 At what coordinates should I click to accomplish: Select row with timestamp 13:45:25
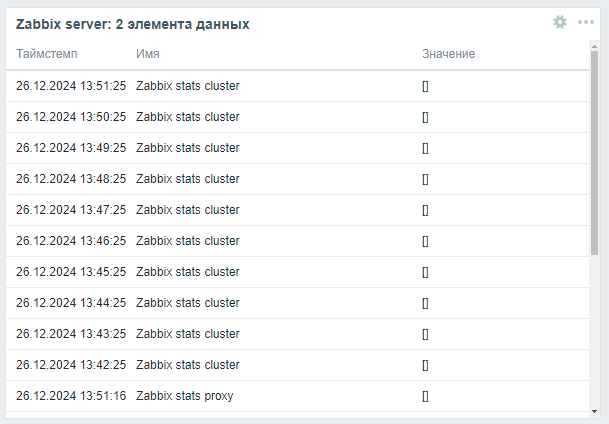click(x=298, y=272)
